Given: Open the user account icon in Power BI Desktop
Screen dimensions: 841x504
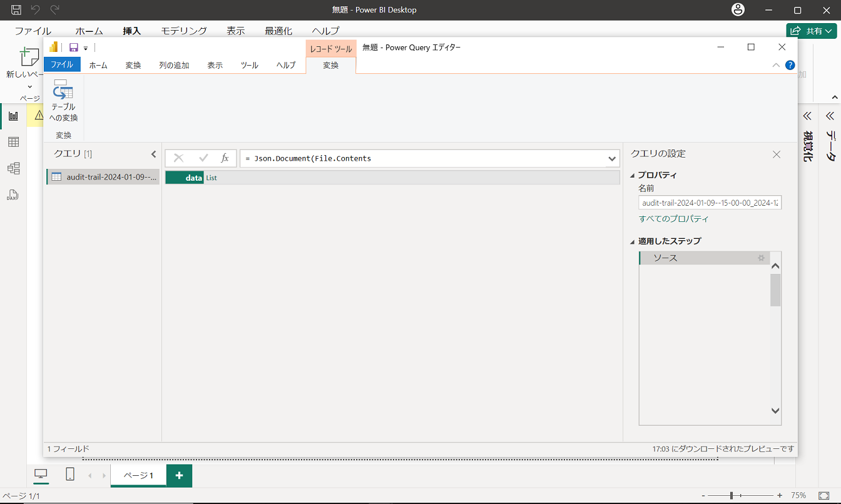Looking at the screenshot, I should click(x=738, y=10).
